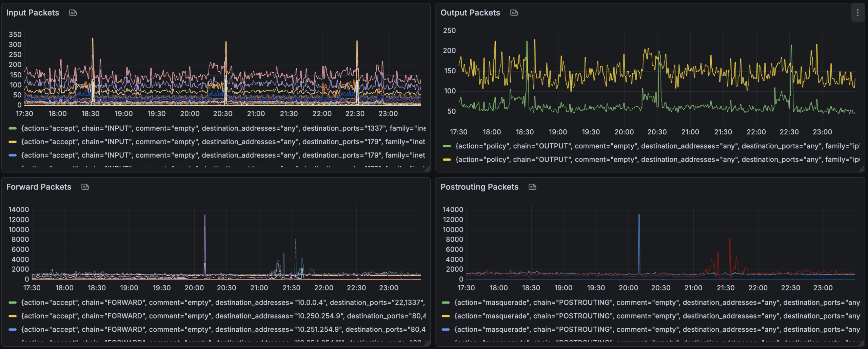Click the Forward Packets panel resize handle
Viewport: 868px width, 349px height.
pyautogui.click(x=427, y=343)
